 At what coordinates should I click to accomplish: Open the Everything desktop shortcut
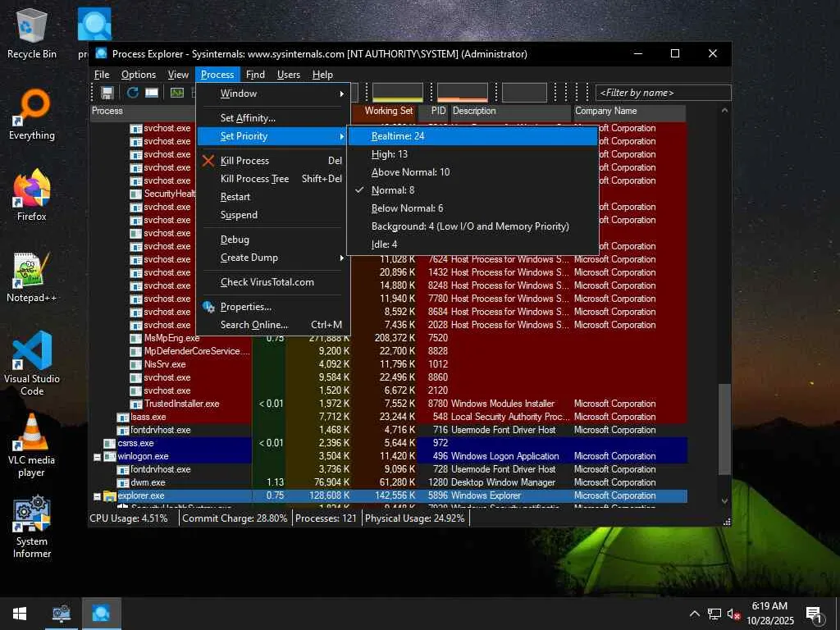point(32,115)
